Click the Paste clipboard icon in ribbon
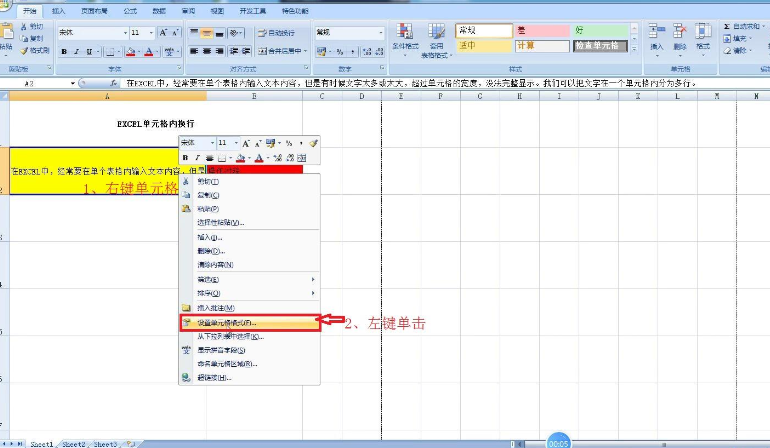The height and width of the screenshot is (448, 770). click(x=7, y=31)
